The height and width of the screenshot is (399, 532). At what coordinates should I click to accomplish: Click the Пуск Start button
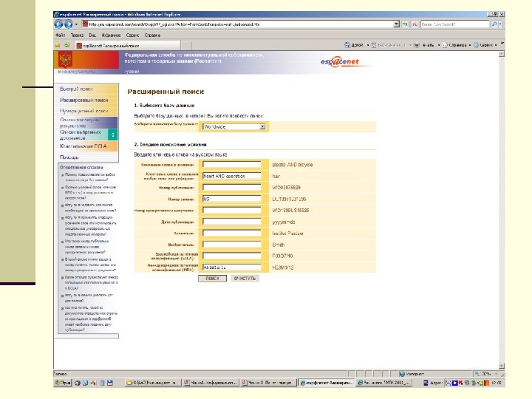[62, 383]
